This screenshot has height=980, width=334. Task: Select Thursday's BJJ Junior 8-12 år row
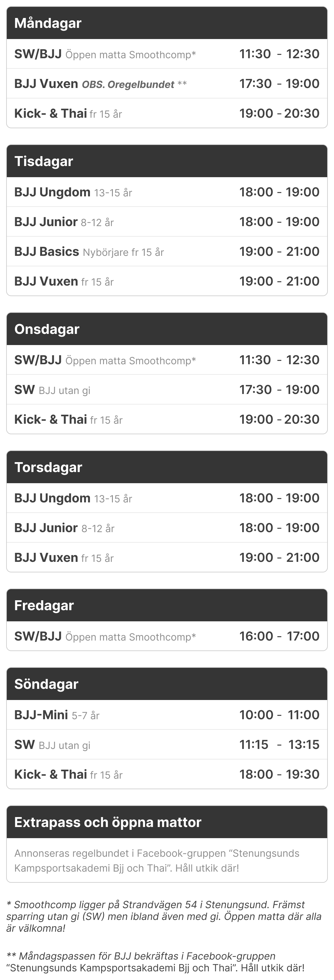coord(166,528)
